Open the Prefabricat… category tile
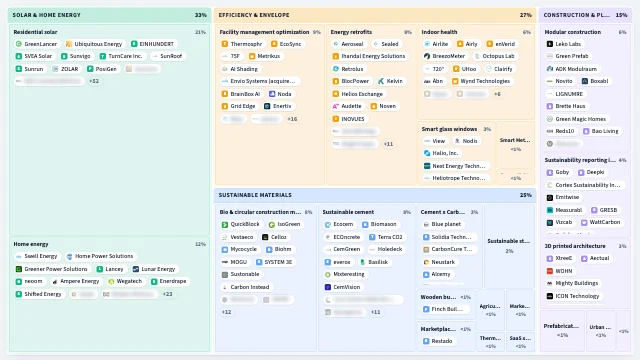Viewport: 640px width, 360px height. [x=562, y=331]
